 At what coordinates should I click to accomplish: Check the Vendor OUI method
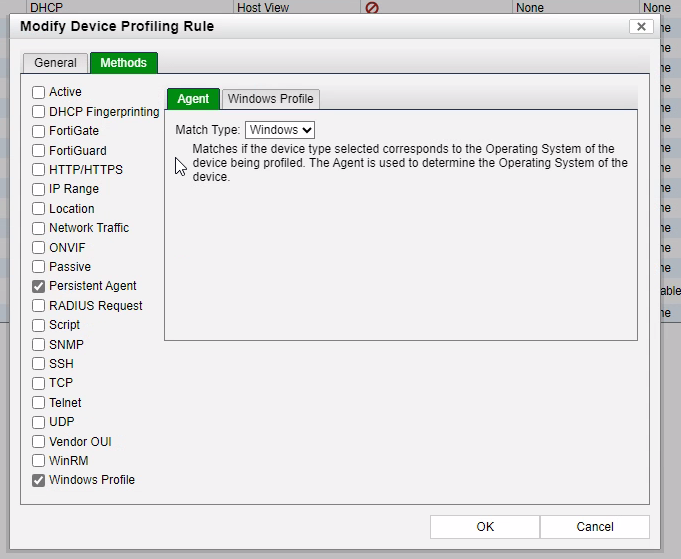(39, 441)
